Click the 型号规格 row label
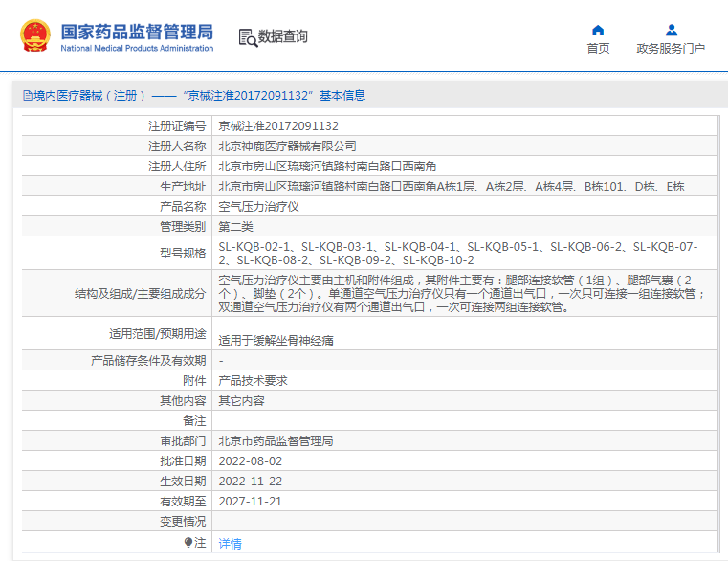This screenshot has width=728, height=561. 183,254
